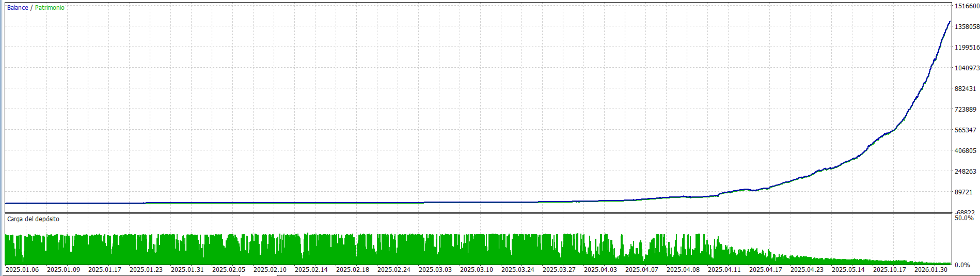Click the 2025.04.23 date label
Screen dimensions: 980x276
(x=807, y=270)
